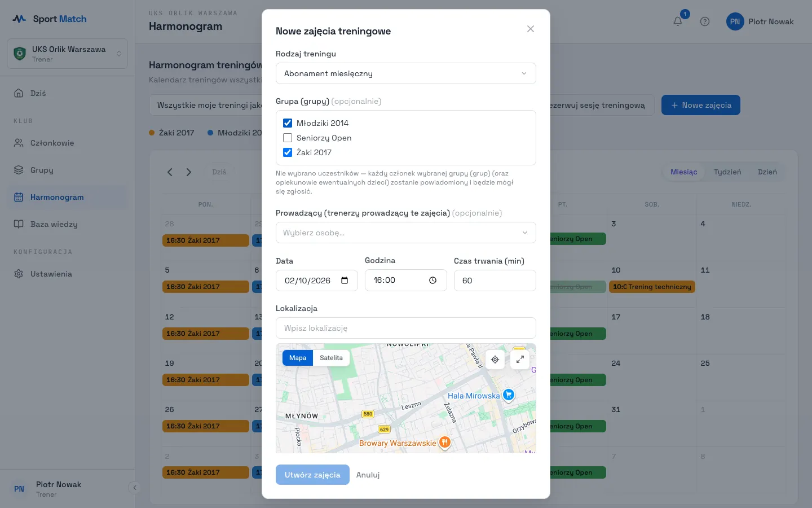Open Członkowie in the sidebar

pos(68,143)
